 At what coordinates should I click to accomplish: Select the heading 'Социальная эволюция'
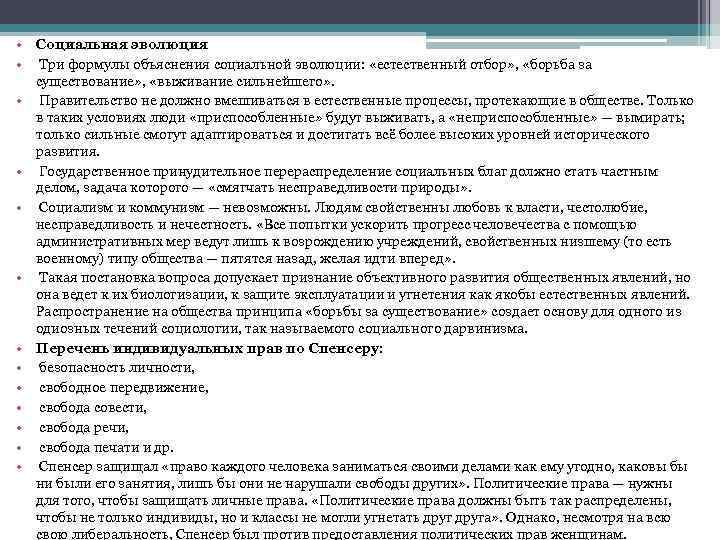pos(122,45)
